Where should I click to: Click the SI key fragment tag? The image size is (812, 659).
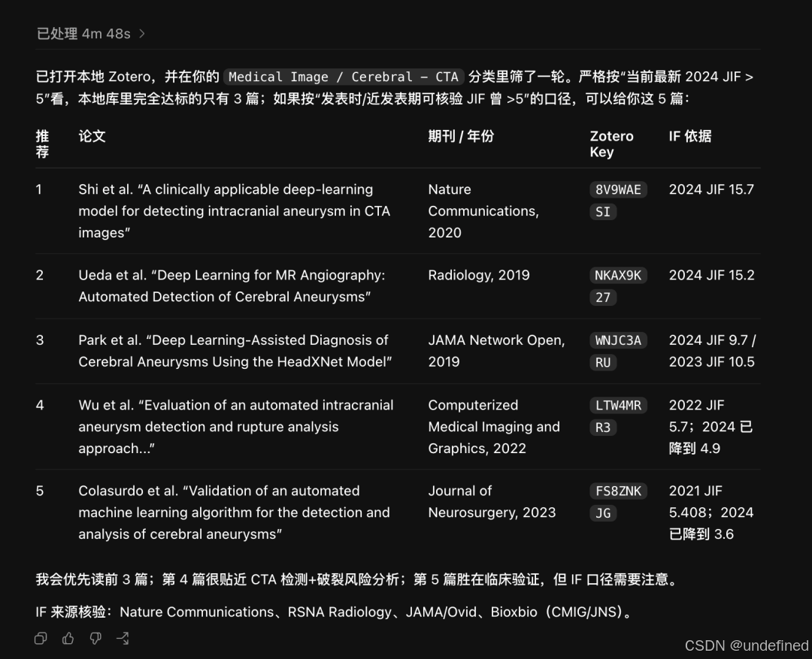point(603,212)
